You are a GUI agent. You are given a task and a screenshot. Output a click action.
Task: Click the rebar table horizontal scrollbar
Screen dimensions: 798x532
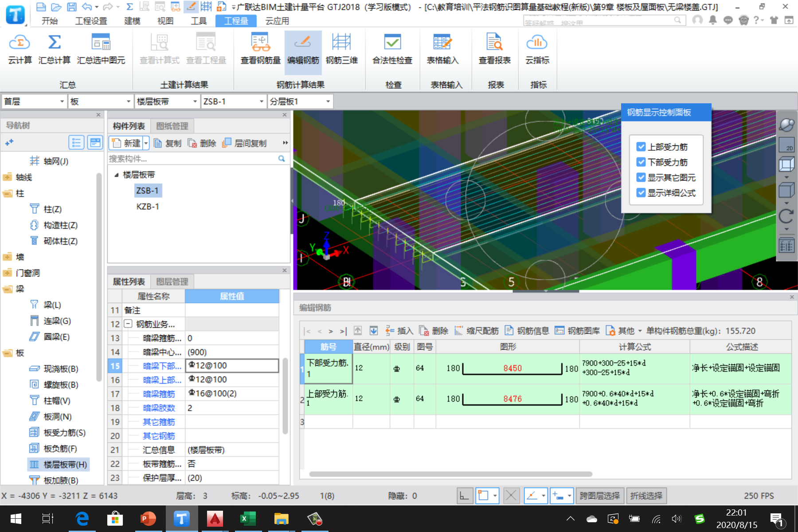coord(450,474)
